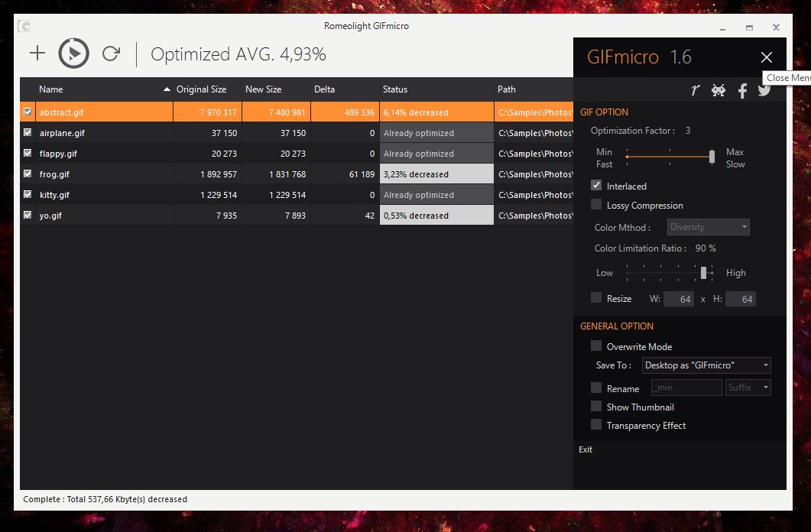Turn on Overwrite Mode
This screenshot has height=532, width=811.
[x=596, y=346]
